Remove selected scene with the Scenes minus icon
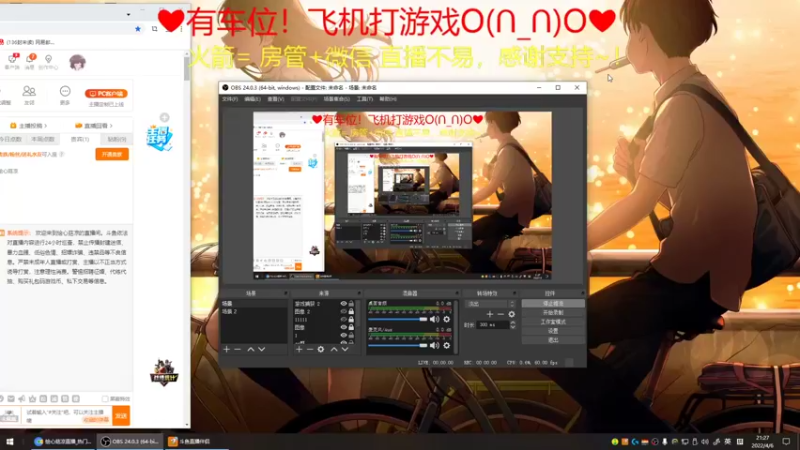Viewport: 800px width, 450px height. click(237, 349)
